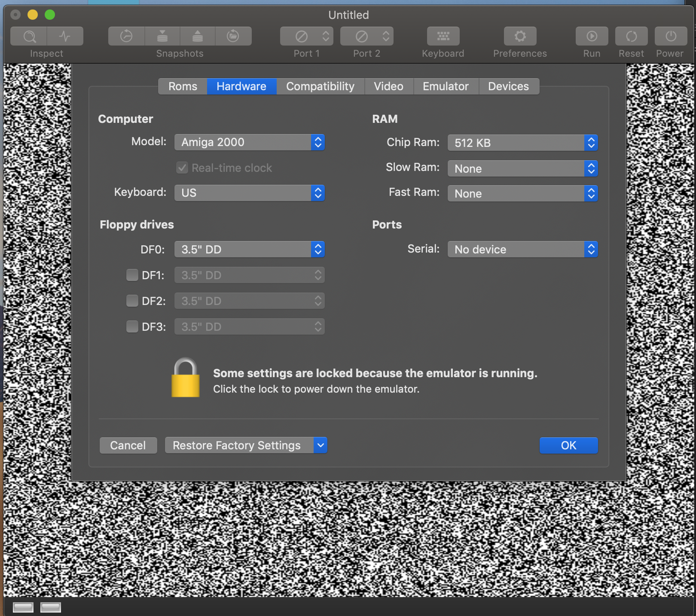This screenshot has width=696, height=616.
Task: Click the first Snapshots toolbar icon
Action: (x=126, y=37)
